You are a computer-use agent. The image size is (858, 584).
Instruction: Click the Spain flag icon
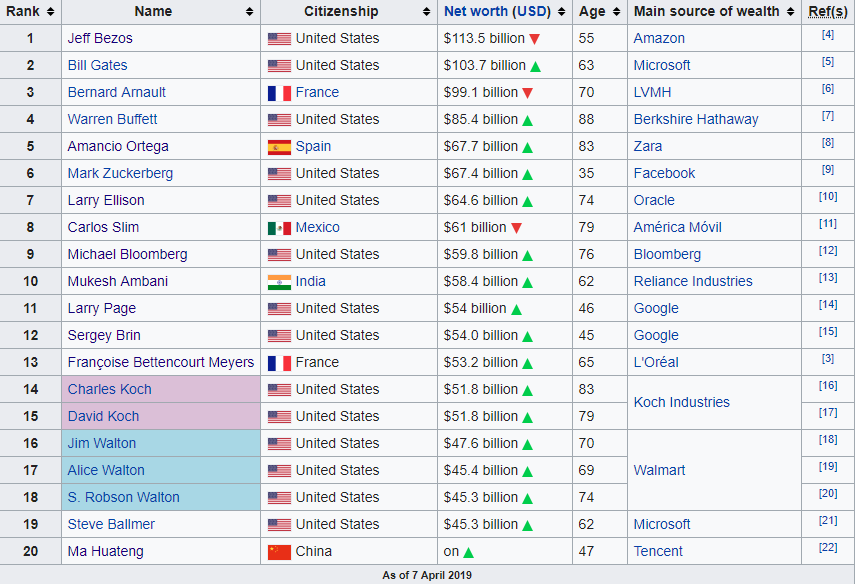[x=279, y=147]
